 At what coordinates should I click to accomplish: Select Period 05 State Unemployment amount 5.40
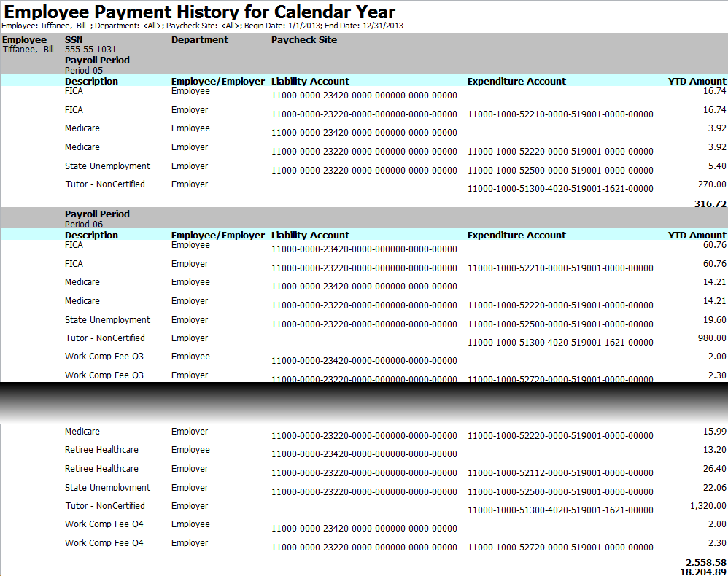tap(717, 166)
